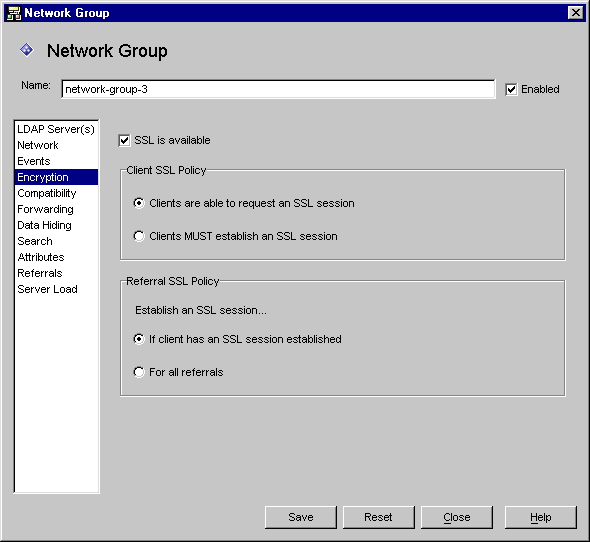590x542 pixels.
Task: Click the Network Group title bar icon
Action: (14, 13)
